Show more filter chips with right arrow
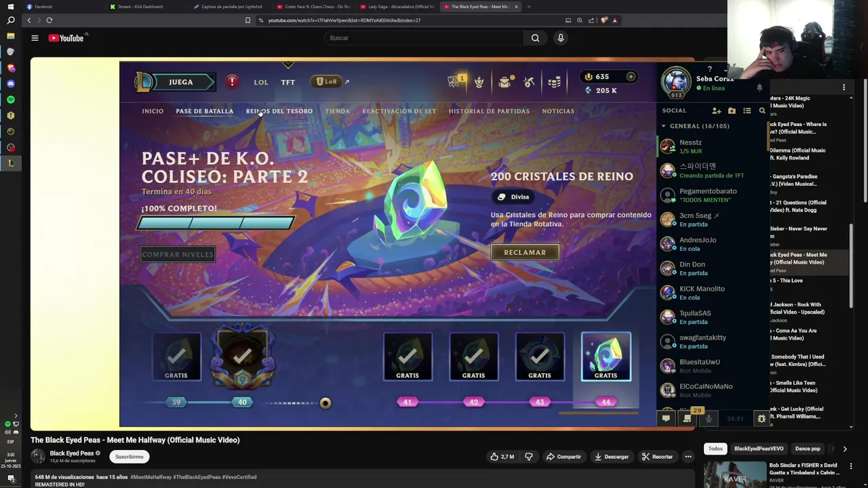The width and height of the screenshot is (868, 488). point(844,449)
